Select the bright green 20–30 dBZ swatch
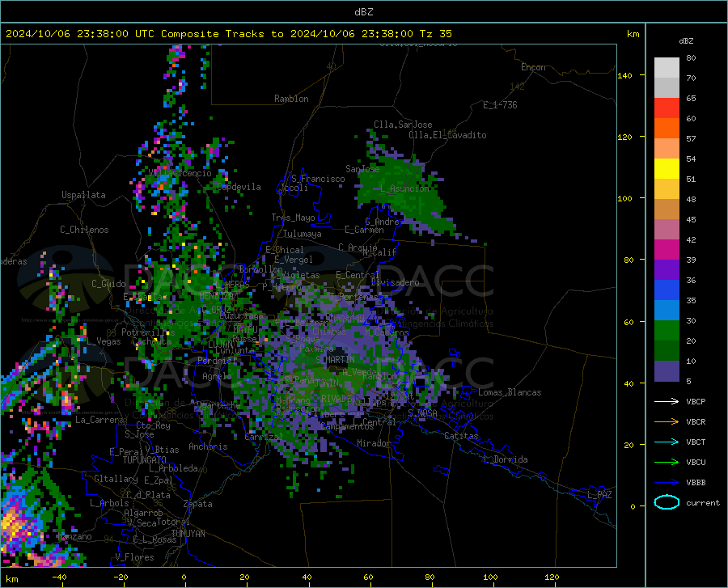The height and width of the screenshot is (588, 728). [667, 331]
